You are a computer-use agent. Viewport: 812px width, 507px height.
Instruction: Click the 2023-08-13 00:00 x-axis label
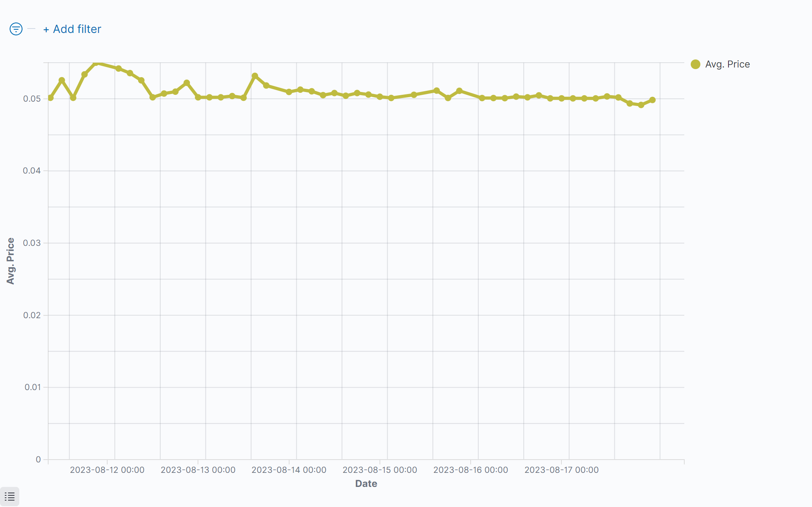pos(198,470)
